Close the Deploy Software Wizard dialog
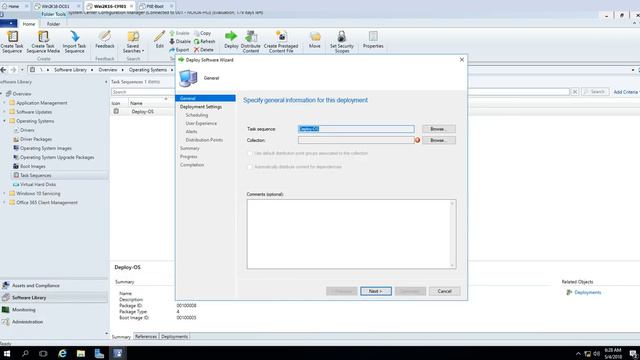Screen dimensions: 640x360 462,60
